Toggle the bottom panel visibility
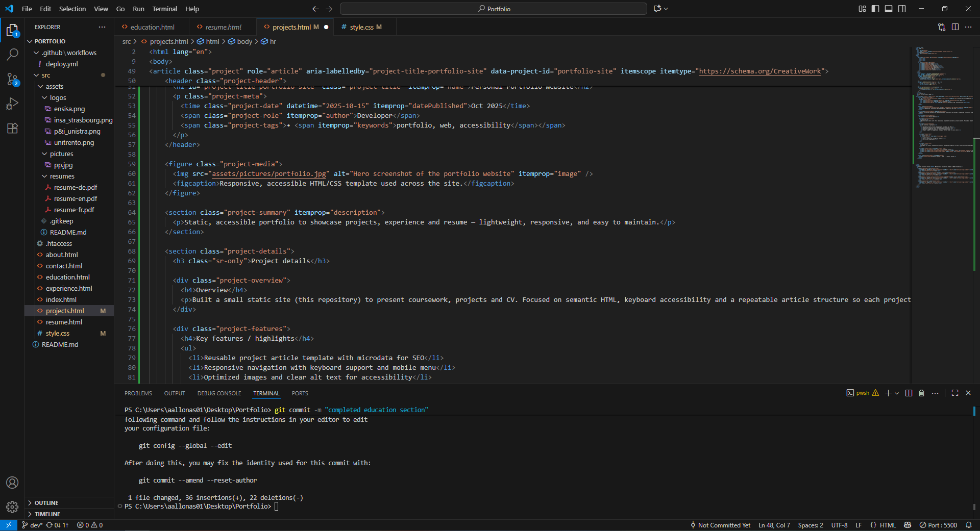Image resolution: width=980 pixels, height=531 pixels. click(889, 9)
